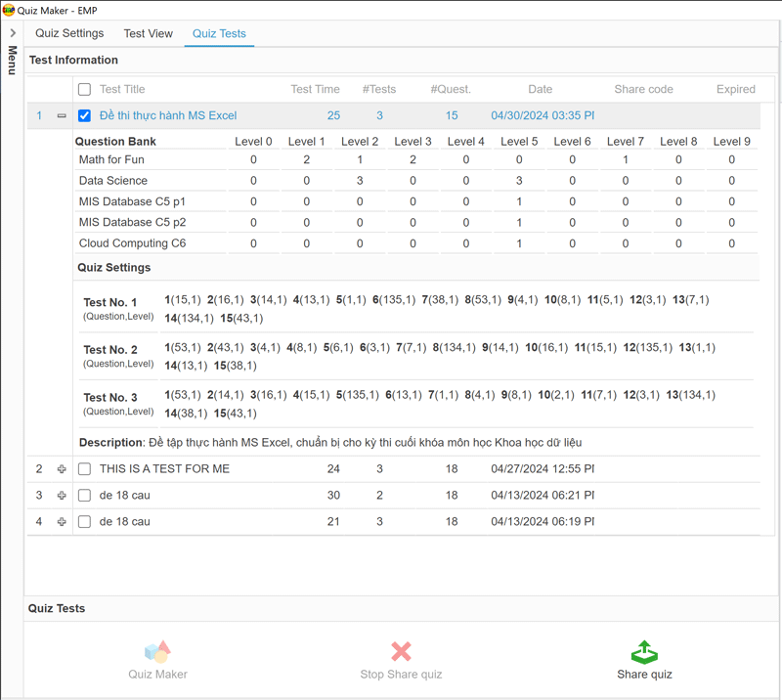Click the date 04/13/2024 06:19 in row 4
Screen dimensions: 782x700
pos(543,522)
